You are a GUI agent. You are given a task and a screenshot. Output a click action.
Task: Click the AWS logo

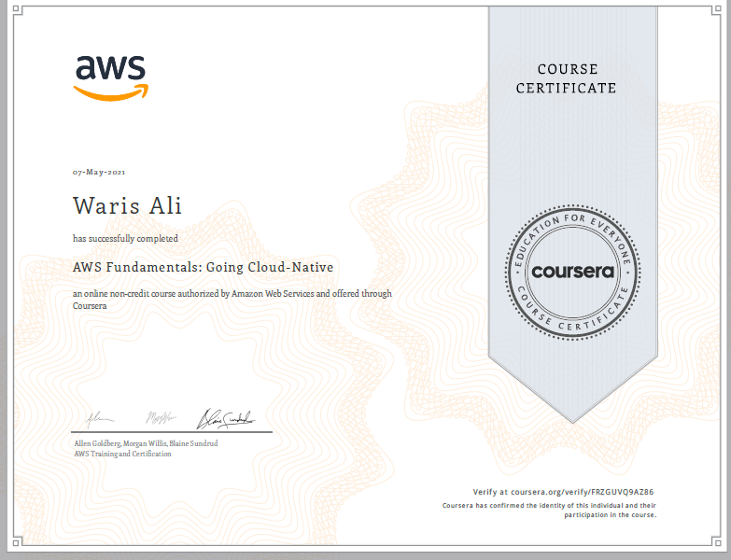[111, 78]
